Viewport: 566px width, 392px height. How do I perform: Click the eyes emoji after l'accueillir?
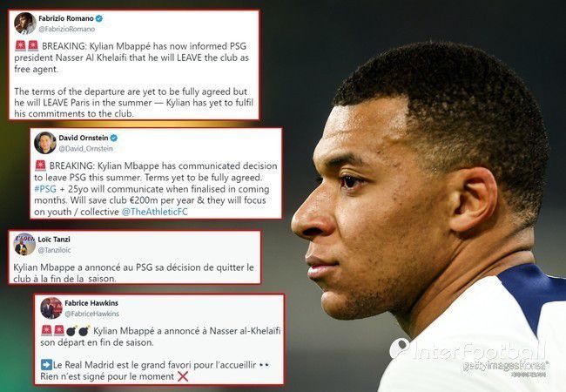(264, 365)
